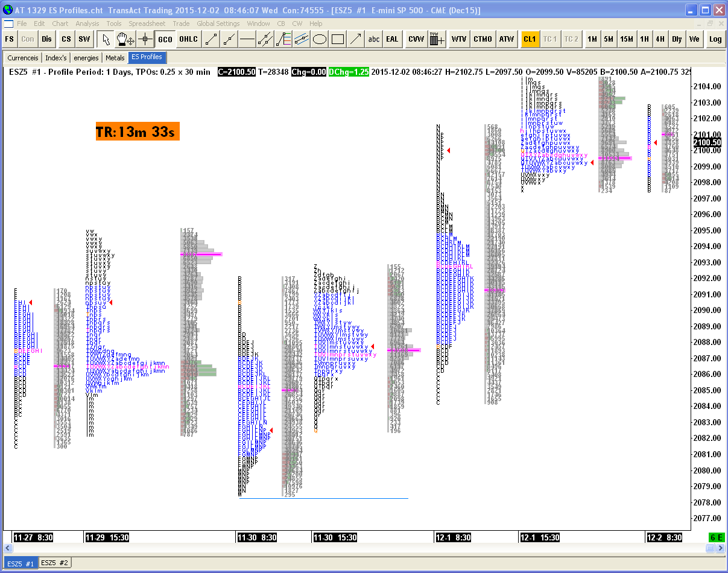Open the Global Settings menu
Screen dimensions: 728x573
[x=218, y=24]
